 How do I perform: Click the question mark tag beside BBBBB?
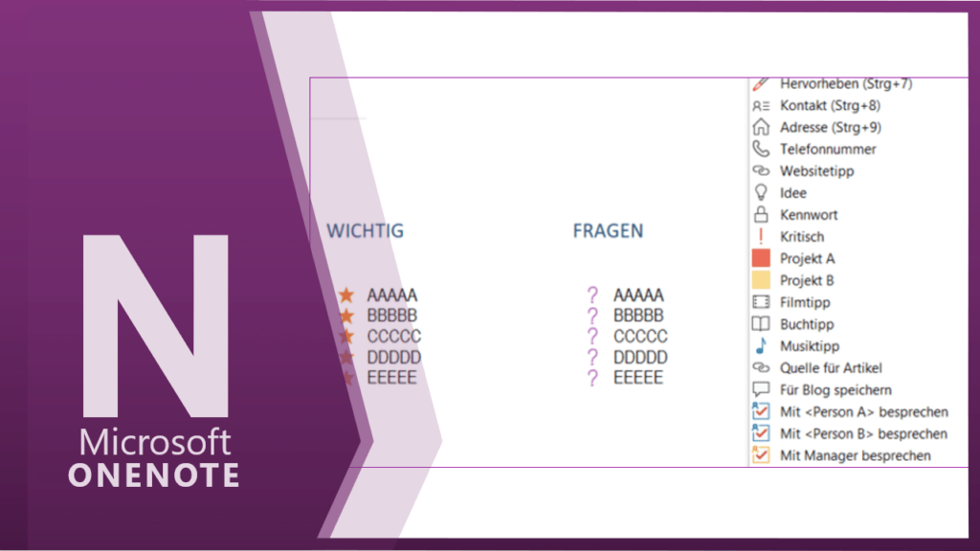(x=592, y=316)
